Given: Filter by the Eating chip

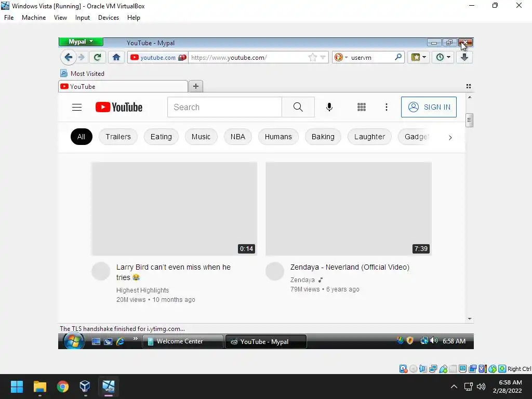Looking at the screenshot, I should (161, 137).
